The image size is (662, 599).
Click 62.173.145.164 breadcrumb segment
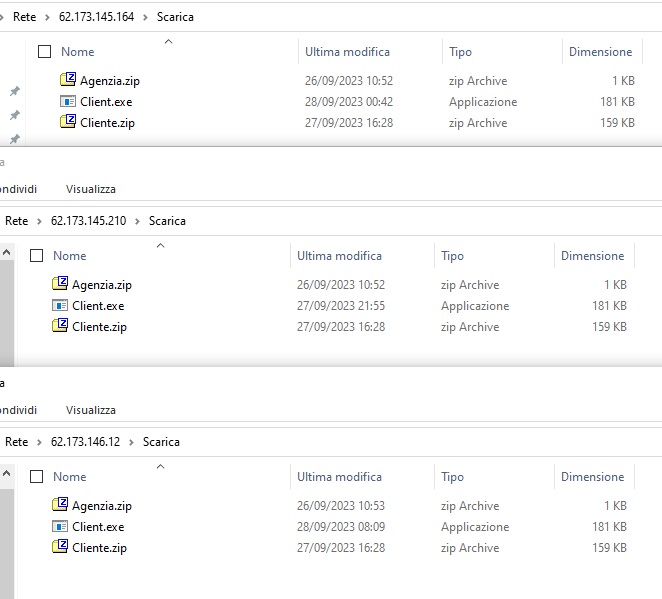[96, 17]
